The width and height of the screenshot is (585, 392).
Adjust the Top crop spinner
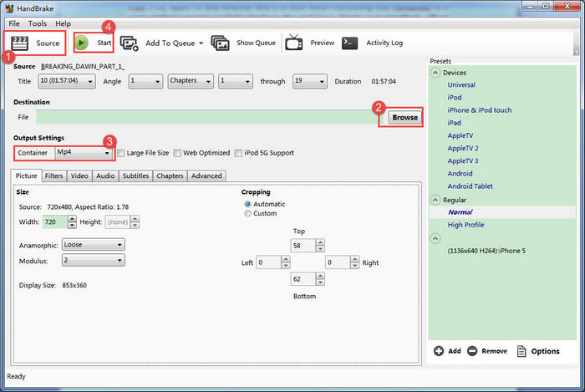(x=320, y=246)
